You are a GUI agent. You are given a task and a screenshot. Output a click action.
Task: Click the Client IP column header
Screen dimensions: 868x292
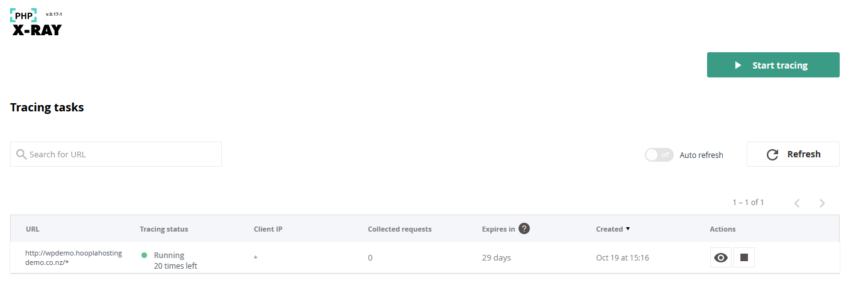point(268,229)
